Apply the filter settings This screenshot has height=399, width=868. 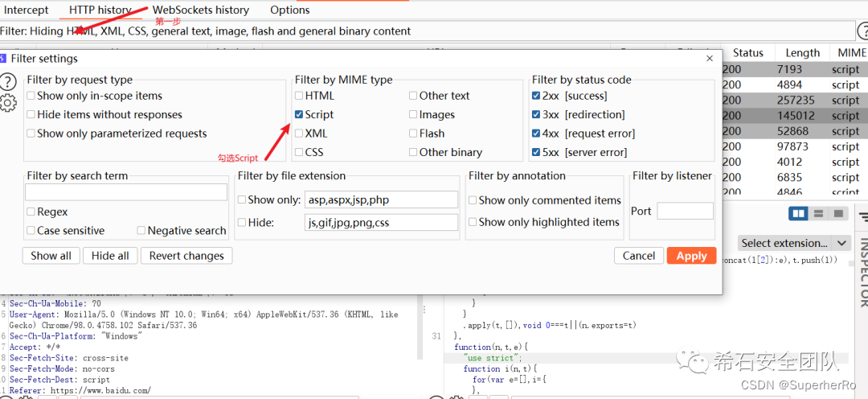691,256
